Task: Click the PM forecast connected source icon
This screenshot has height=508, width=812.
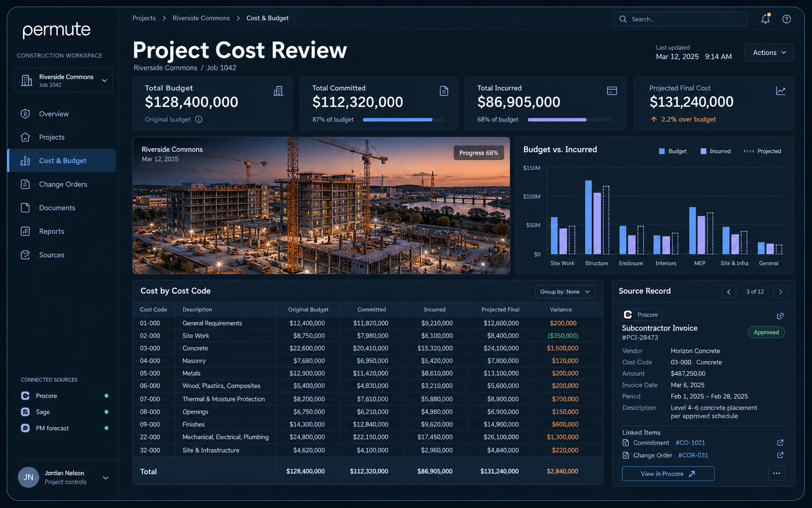Action: [25, 428]
